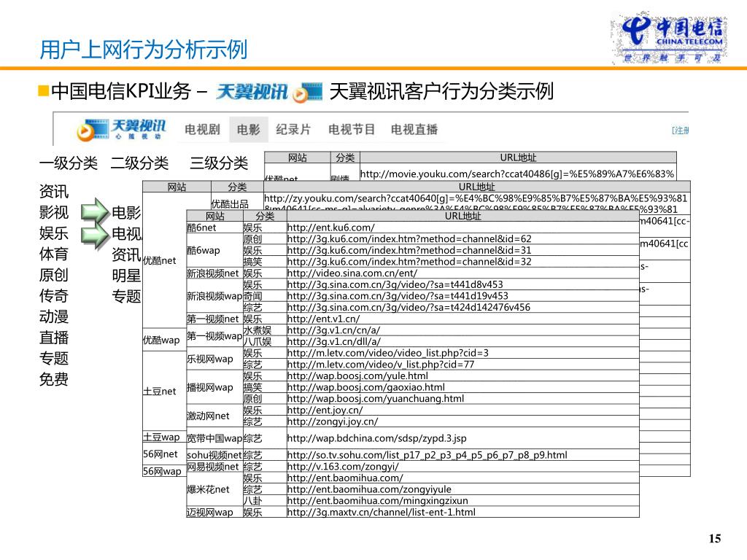Click the baomihua mingxingzixun URL
This screenshot has height=560, width=747.
click(378, 501)
